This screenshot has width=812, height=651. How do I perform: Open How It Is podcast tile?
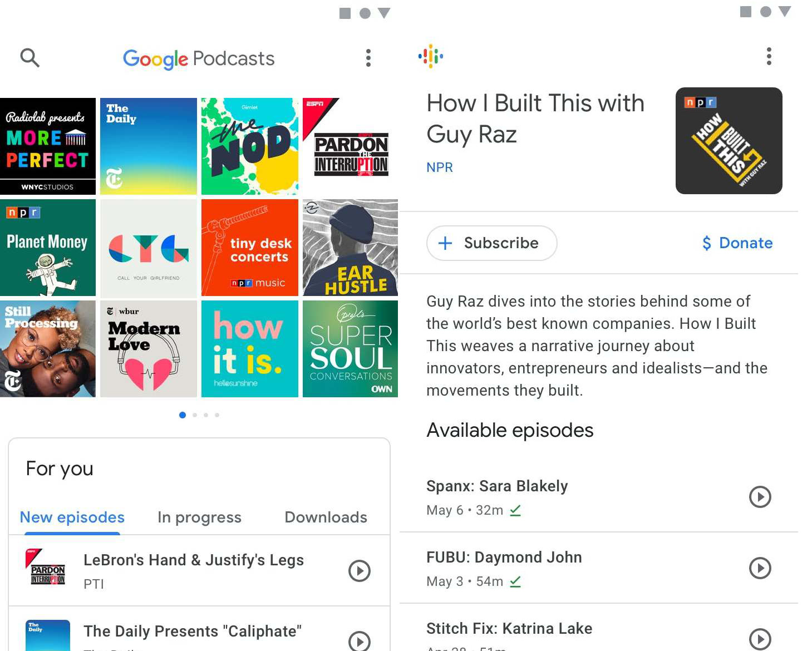tap(250, 349)
